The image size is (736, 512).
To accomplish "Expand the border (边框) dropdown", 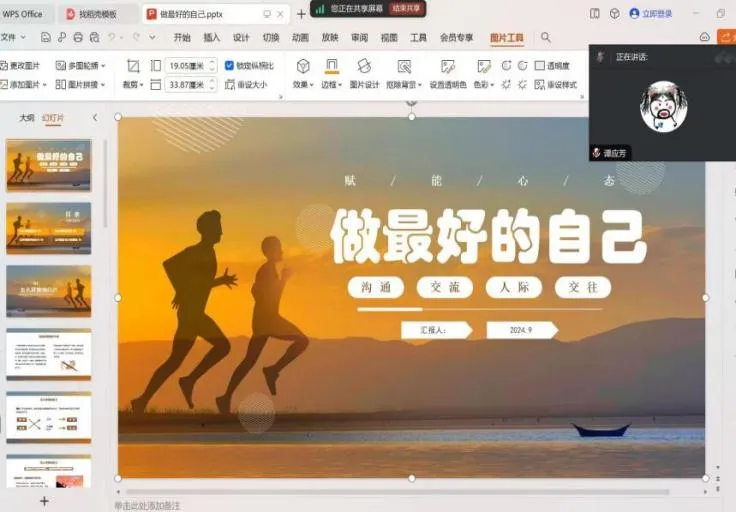I will [332, 85].
